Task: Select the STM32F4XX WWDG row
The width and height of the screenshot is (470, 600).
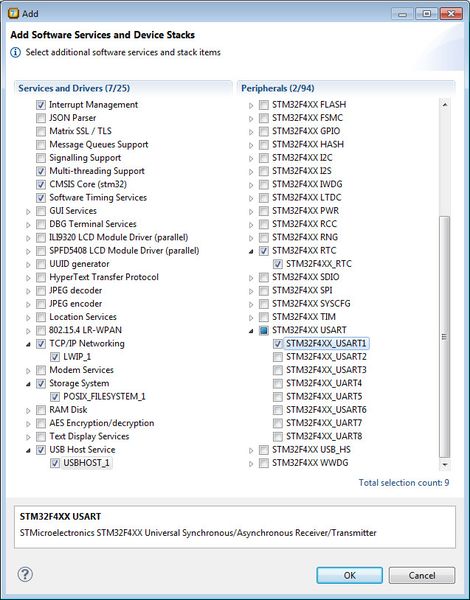Action: [310, 463]
